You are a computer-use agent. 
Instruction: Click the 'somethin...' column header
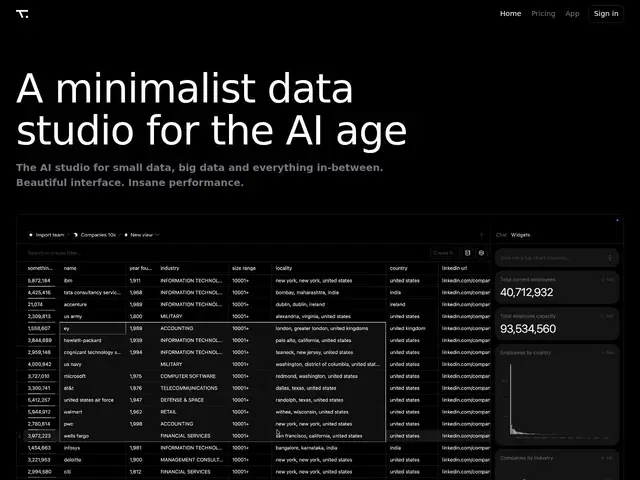[40, 268]
